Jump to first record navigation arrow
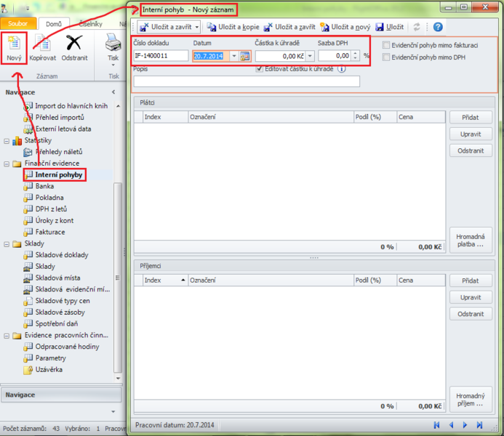Image resolution: width=504 pixels, height=436 pixels. 436,424
